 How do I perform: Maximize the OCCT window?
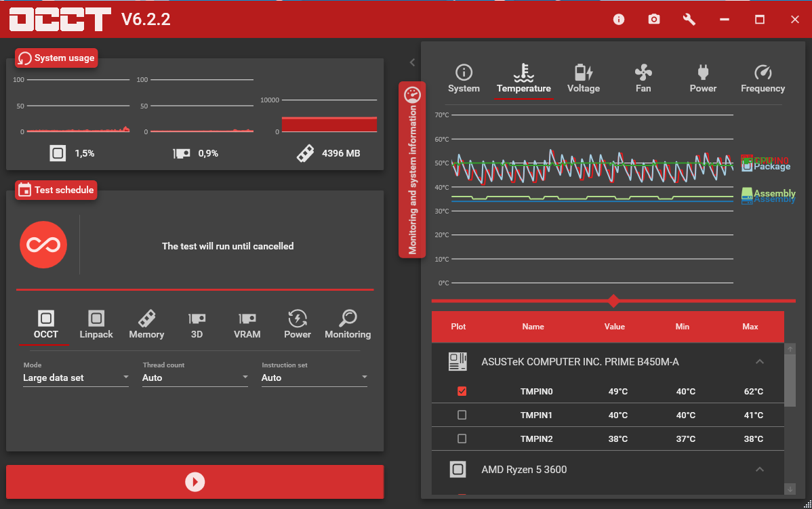point(760,19)
